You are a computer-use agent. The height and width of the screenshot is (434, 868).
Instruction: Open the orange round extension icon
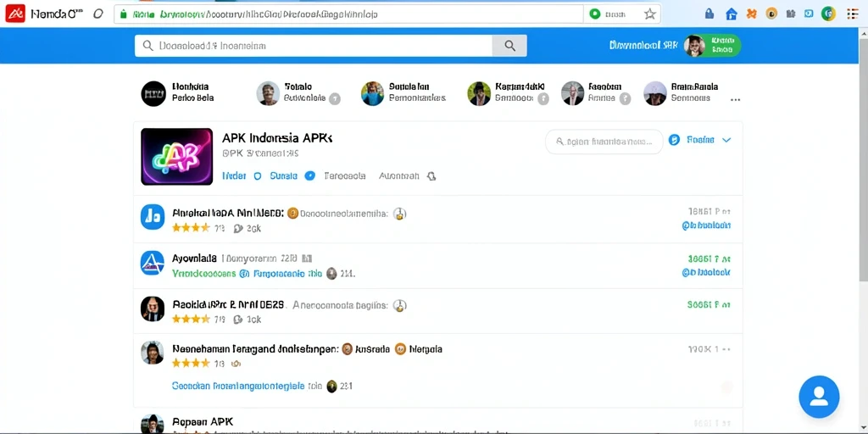771,14
